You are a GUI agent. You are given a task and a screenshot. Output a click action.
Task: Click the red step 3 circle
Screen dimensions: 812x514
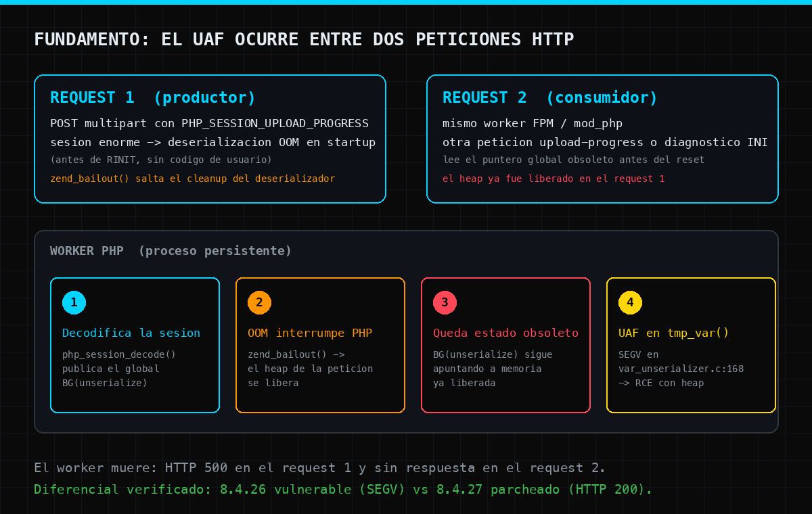445,302
